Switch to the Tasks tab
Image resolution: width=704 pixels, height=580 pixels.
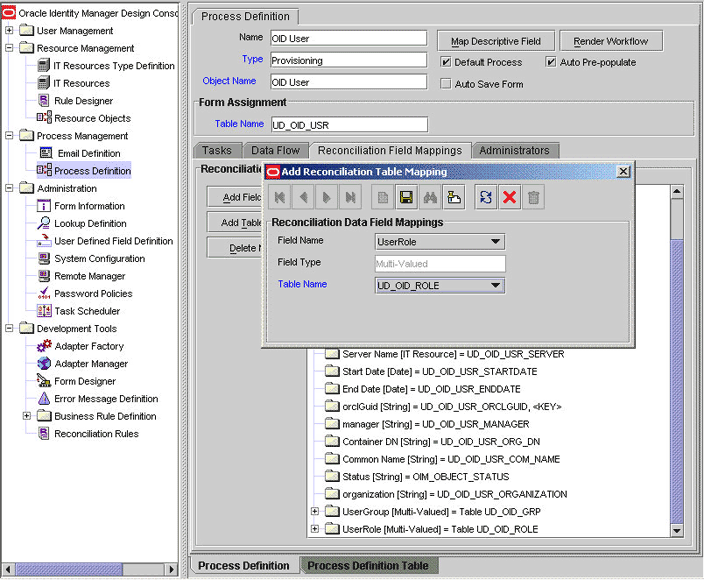pos(217,150)
